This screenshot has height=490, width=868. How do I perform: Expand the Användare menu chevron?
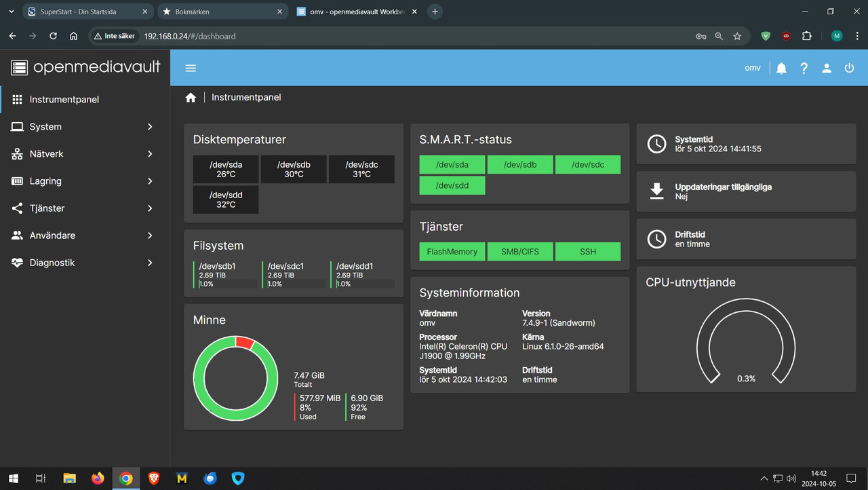pyautogui.click(x=150, y=235)
